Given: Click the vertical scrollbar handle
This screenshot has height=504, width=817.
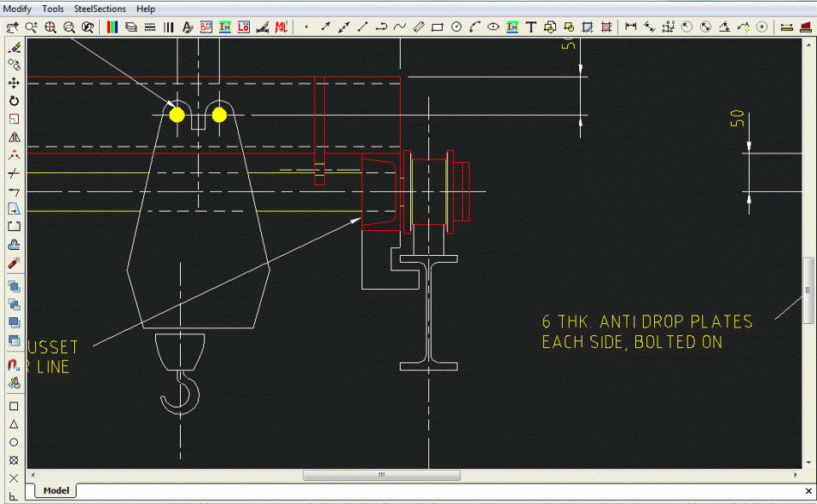Looking at the screenshot, I should (808, 290).
